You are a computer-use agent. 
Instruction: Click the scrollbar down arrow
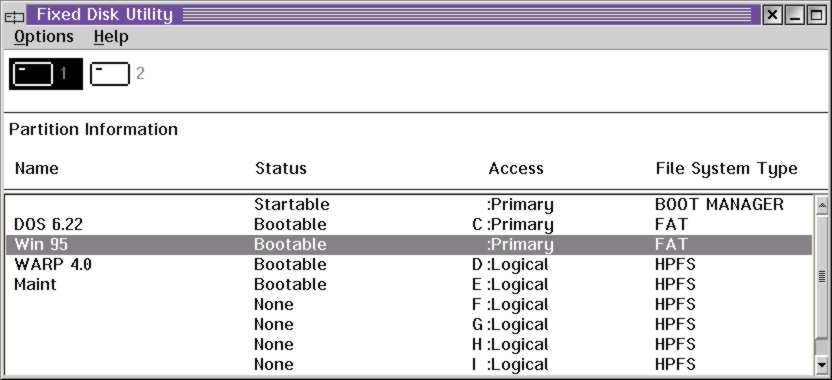tap(822, 365)
